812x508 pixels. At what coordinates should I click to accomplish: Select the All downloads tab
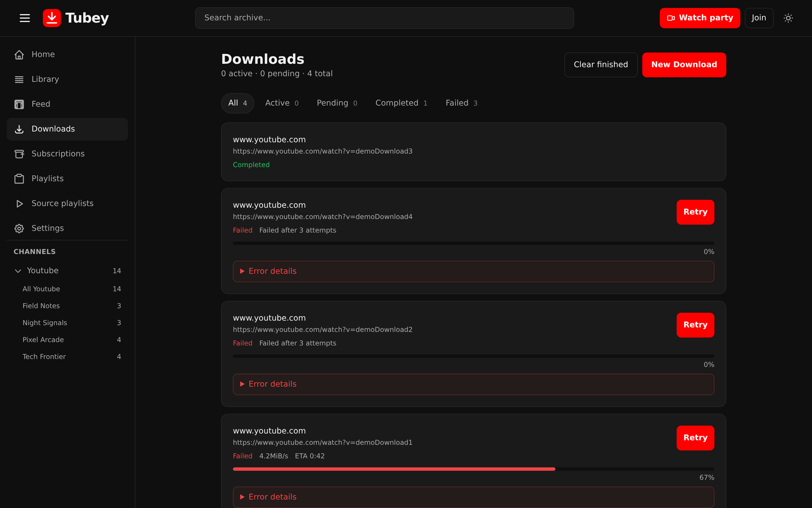click(237, 103)
